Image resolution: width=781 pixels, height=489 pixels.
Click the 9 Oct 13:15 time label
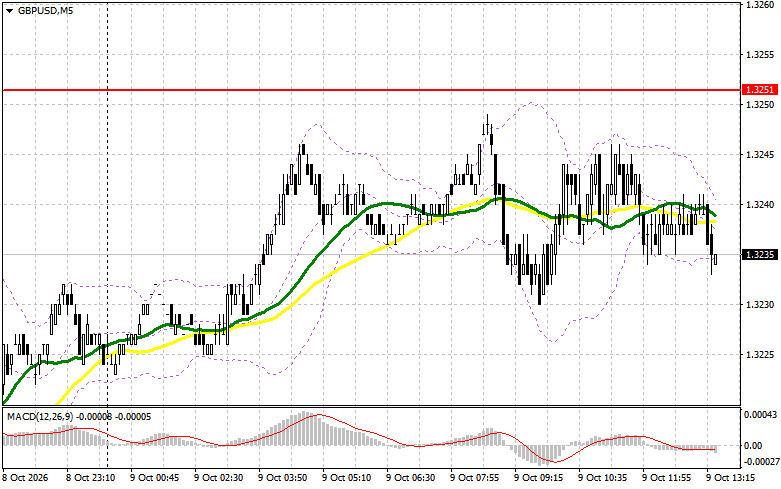pyautogui.click(x=731, y=478)
